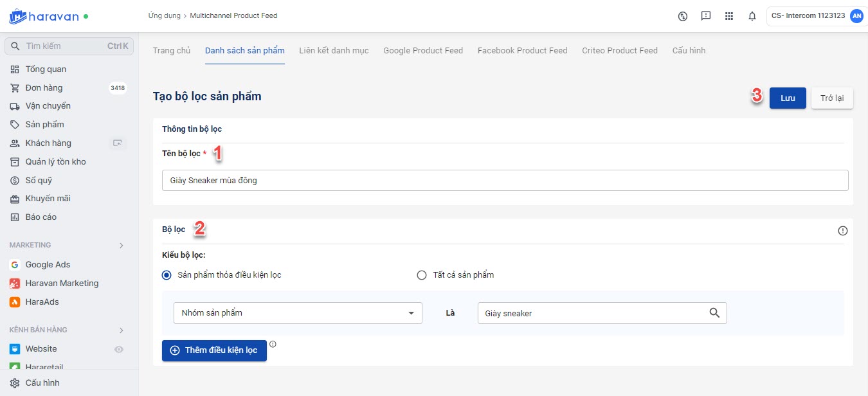Select 'Tất cả sản phẩm' radio option
This screenshot has height=396, width=868.
tap(422, 275)
